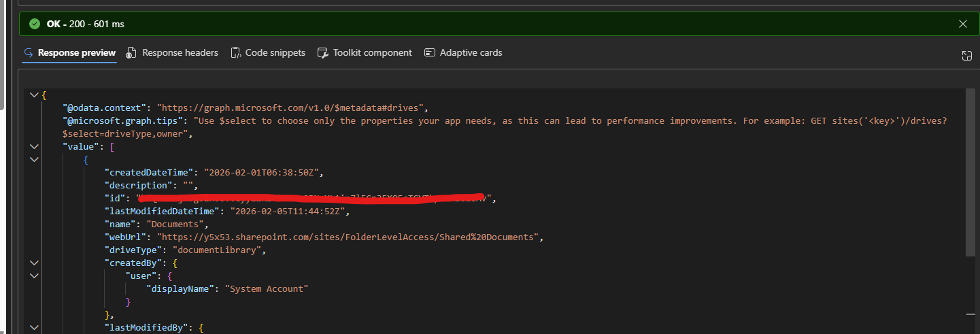Click the green success checkmark icon
Viewport: 980px width, 334px height.
(35, 24)
